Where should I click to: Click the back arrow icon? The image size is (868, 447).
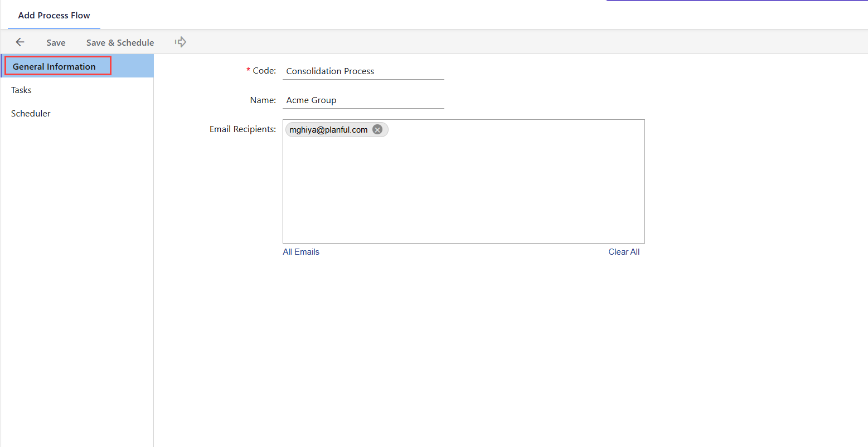click(20, 42)
